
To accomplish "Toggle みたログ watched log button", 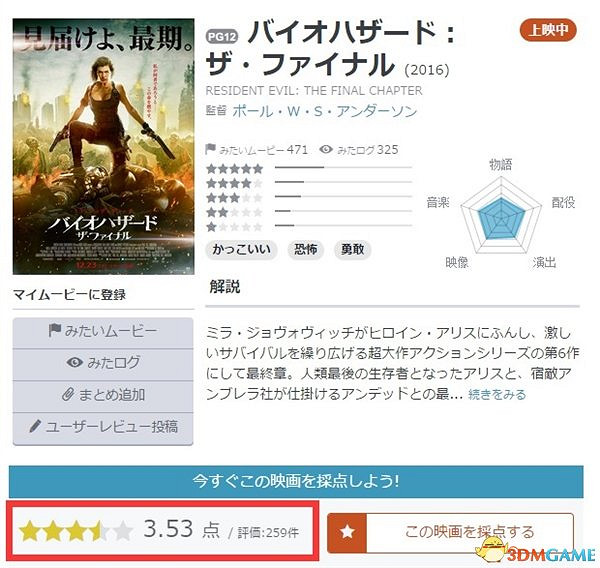I will tap(103, 363).
